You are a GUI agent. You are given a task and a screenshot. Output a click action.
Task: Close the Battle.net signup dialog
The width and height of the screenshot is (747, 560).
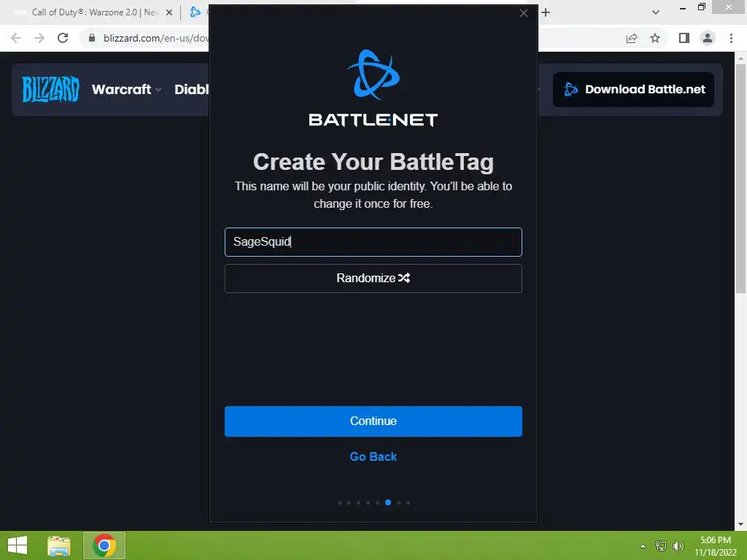[x=524, y=13]
